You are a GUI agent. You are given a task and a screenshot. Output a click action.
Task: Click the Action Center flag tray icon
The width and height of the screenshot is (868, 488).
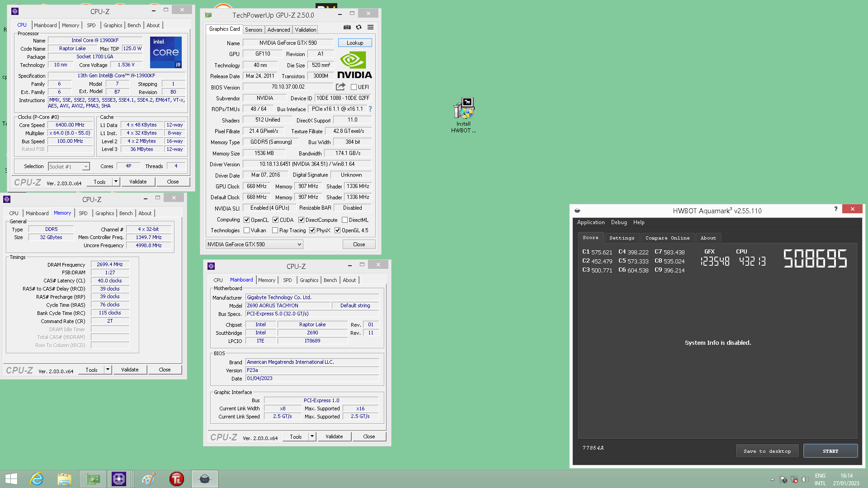(783, 479)
